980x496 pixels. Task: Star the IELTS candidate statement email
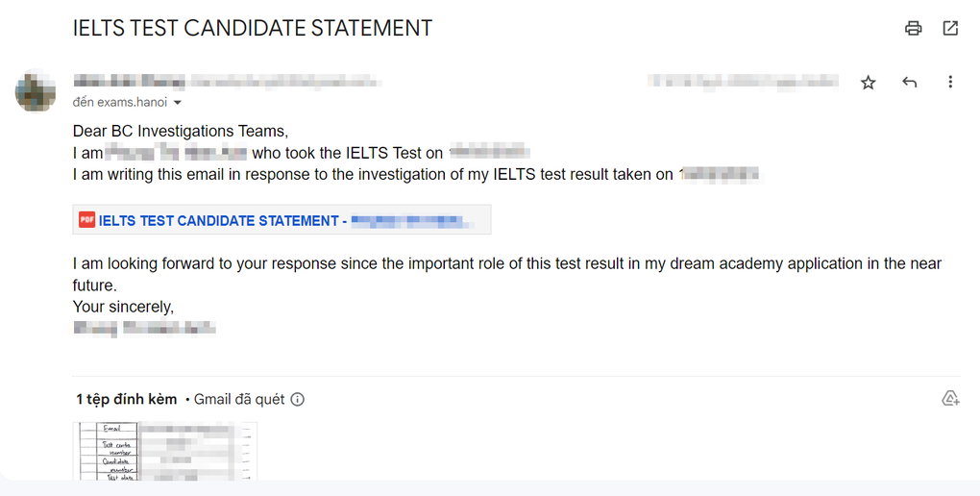pos(869,82)
